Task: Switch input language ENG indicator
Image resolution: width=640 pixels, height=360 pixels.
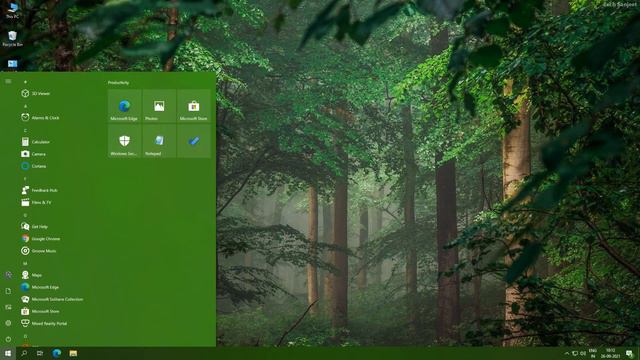Action: point(593,353)
